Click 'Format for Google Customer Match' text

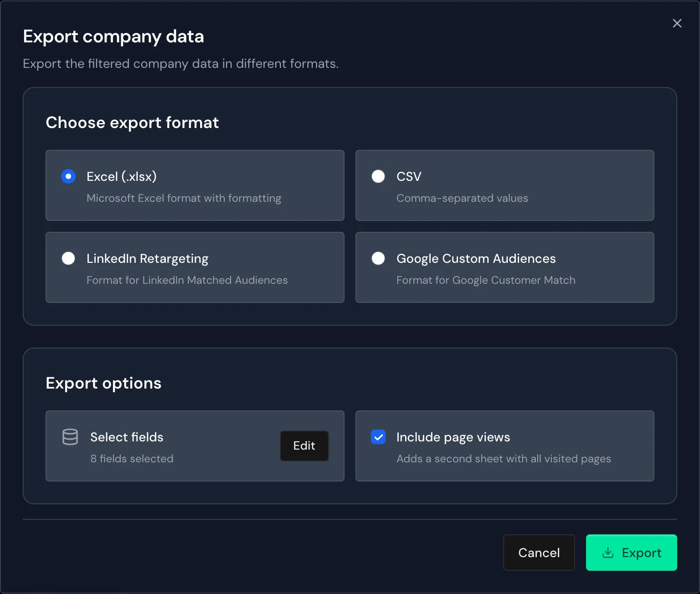tap(486, 280)
